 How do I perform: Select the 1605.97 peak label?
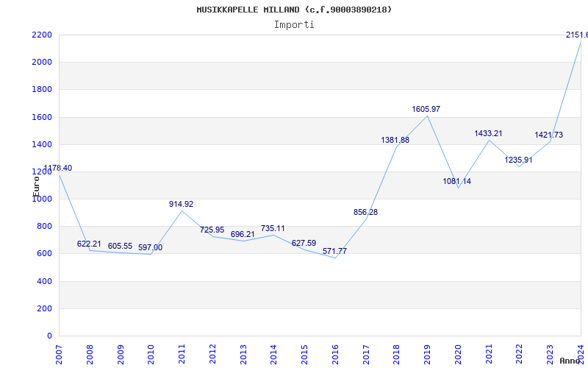coord(426,109)
